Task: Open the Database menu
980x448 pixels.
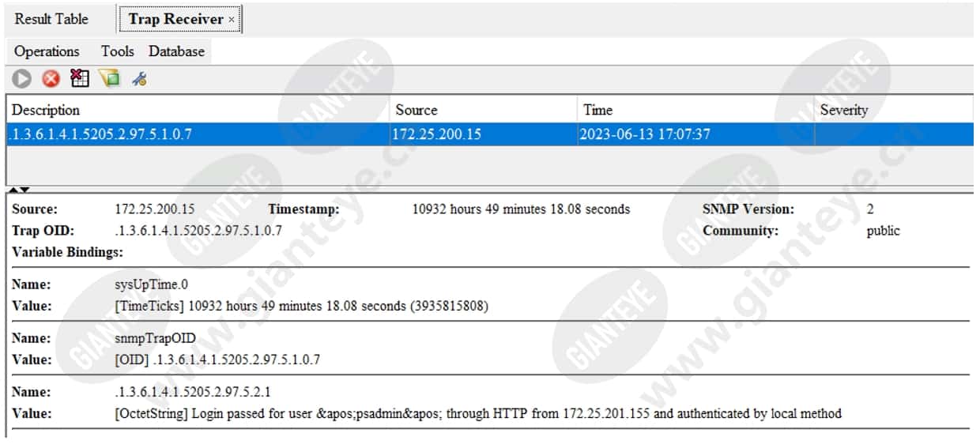Action: click(176, 51)
